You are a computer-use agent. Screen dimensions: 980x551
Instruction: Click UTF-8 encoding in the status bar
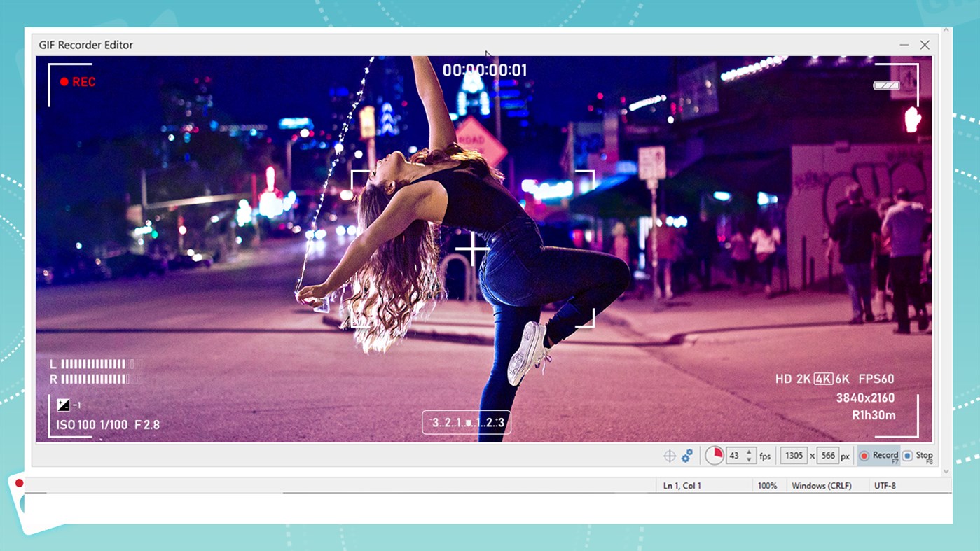point(885,486)
